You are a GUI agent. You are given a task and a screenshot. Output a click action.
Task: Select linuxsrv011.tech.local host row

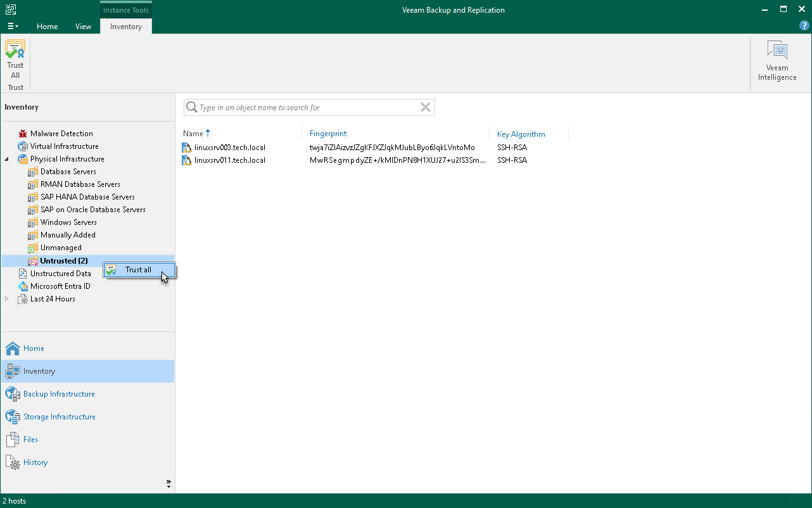click(230, 160)
